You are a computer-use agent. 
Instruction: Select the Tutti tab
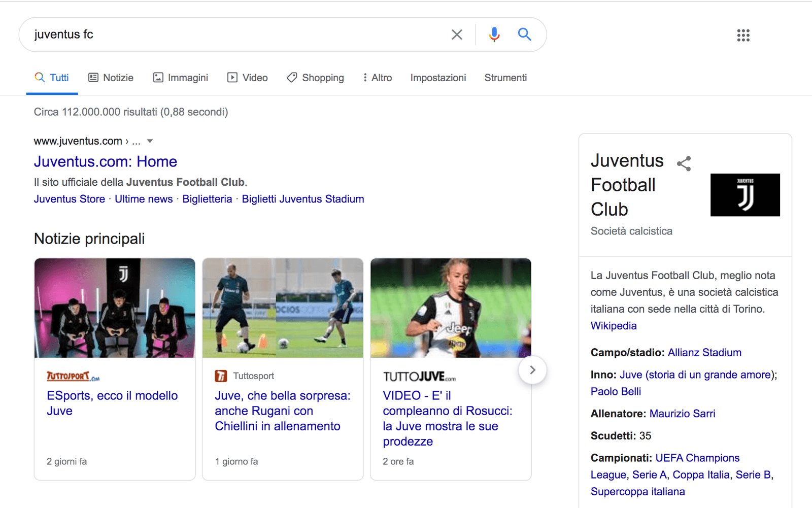52,78
